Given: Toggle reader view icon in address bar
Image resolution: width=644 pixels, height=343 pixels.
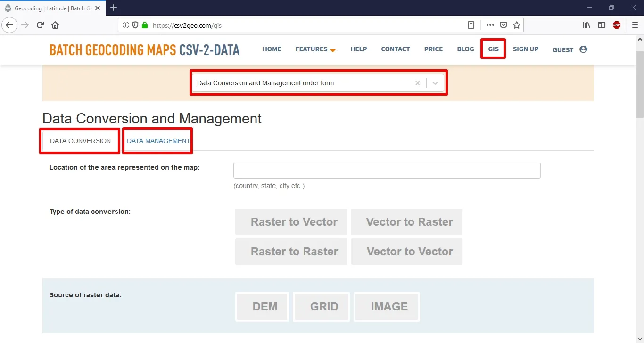Looking at the screenshot, I should coord(471,25).
